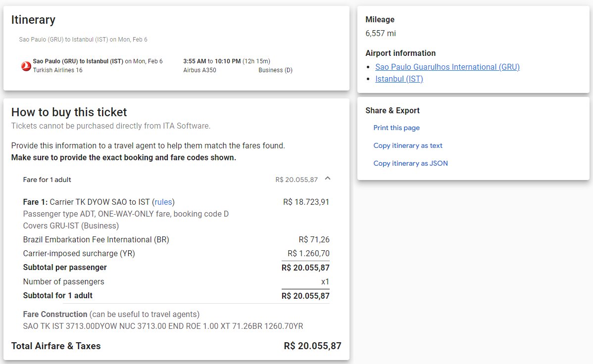Viewport: 593px width, 364px height.
Task: Click the Turkish Airlines 16 flight number
Action: pos(57,70)
